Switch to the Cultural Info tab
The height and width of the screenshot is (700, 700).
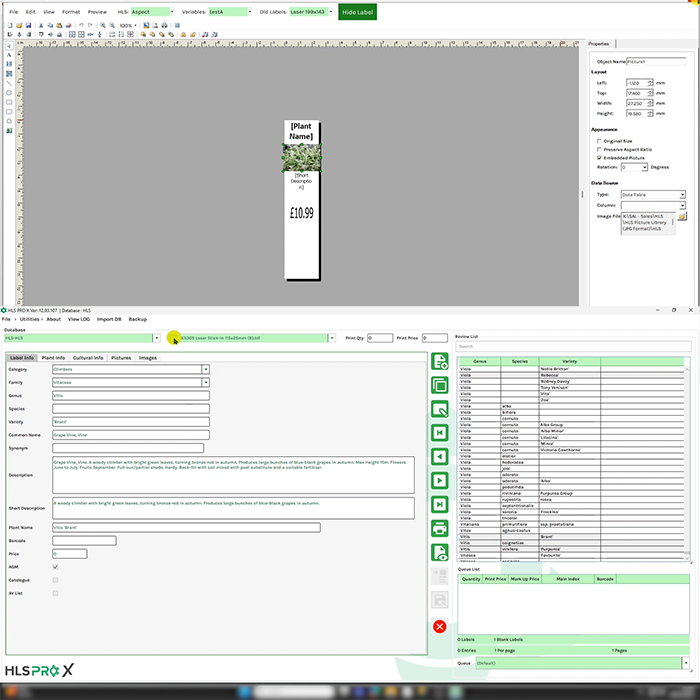tap(88, 358)
